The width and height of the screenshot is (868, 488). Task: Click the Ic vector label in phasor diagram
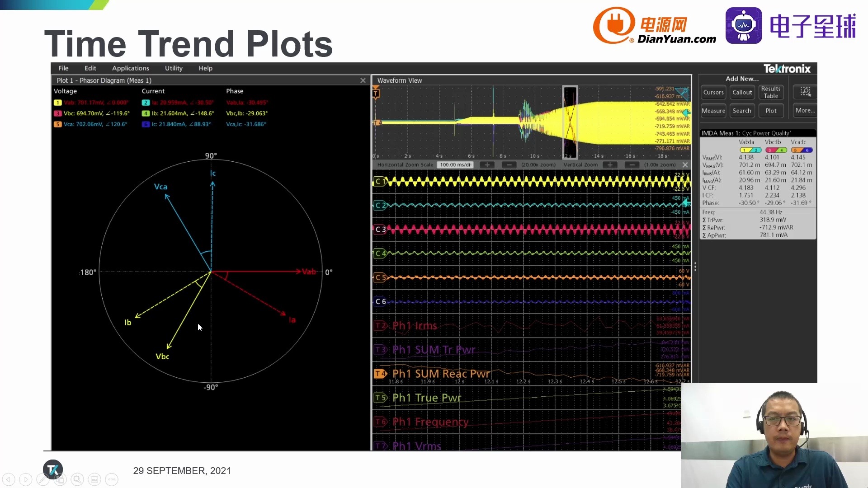pos(213,173)
